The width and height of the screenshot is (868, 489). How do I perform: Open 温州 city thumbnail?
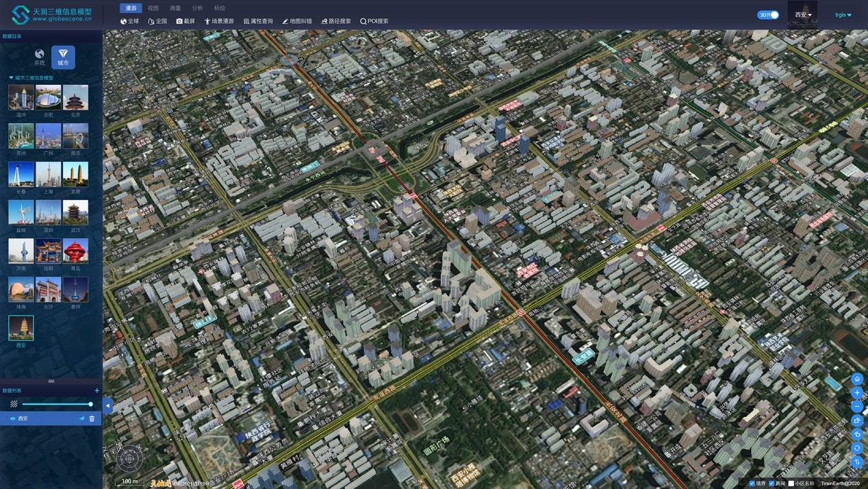tap(21, 98)
